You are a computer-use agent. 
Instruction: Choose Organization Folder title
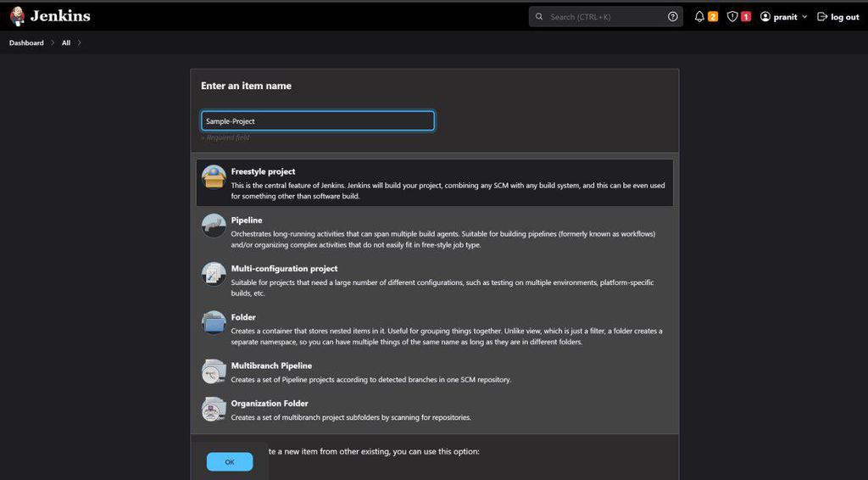(270, 404)
